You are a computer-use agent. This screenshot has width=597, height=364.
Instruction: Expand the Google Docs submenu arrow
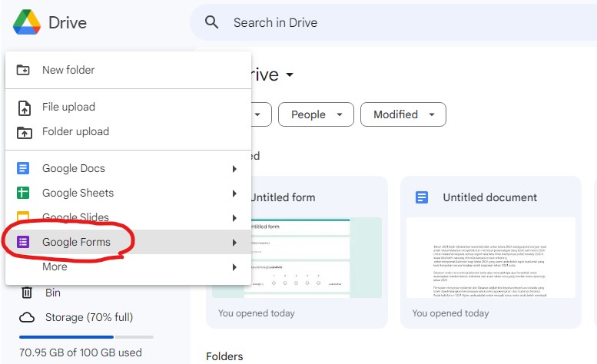coord(234,169)
